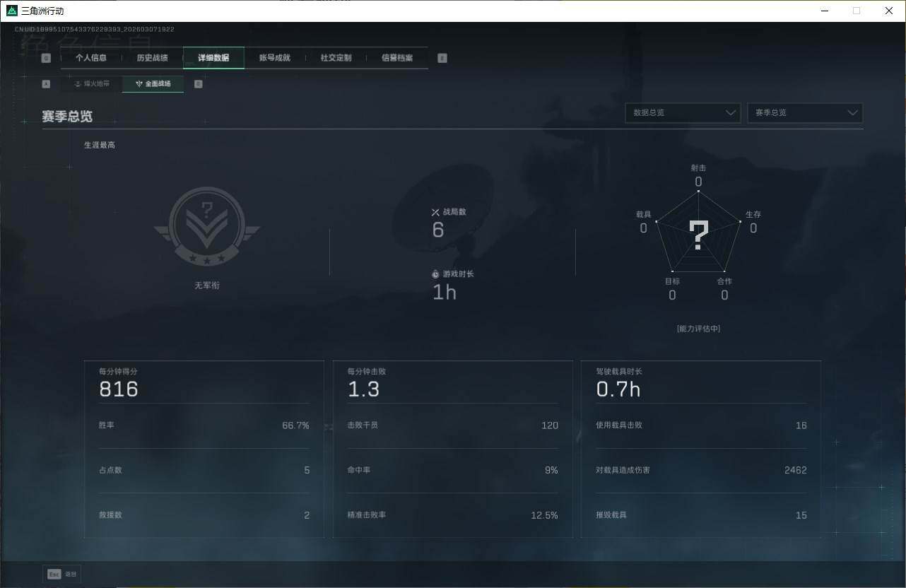This screenshot has width=906, height=588.
Task: Switch to 烽火地带 mode sub-tab
Action: coord(92,83)
